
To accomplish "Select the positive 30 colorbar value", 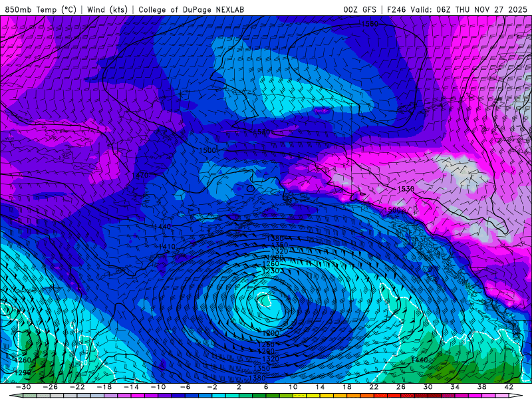I will (x=428, y=387).
